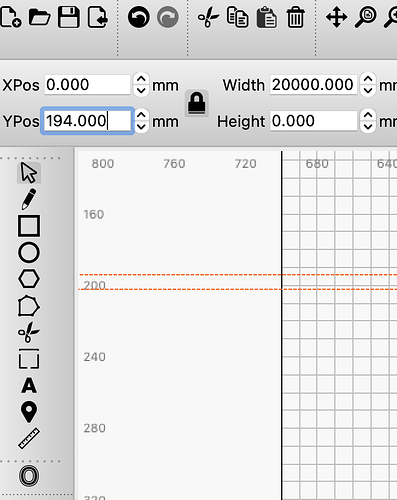Select the Position Marker pin tool
The width and height of the screenshot is (397, 500).
(29, 412)
